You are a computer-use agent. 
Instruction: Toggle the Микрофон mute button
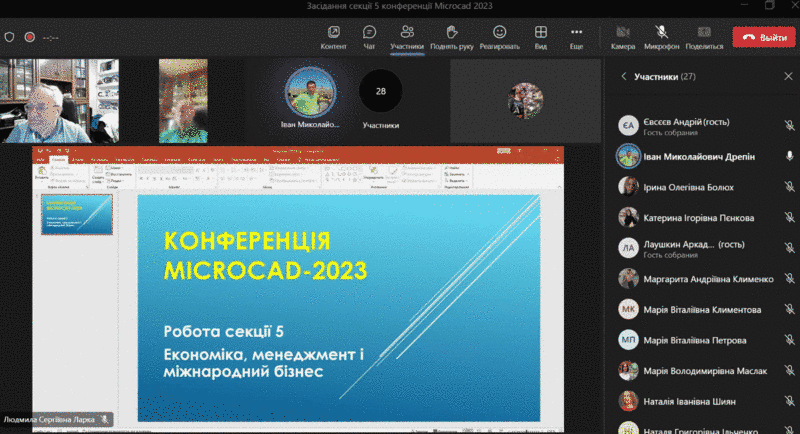661,37
